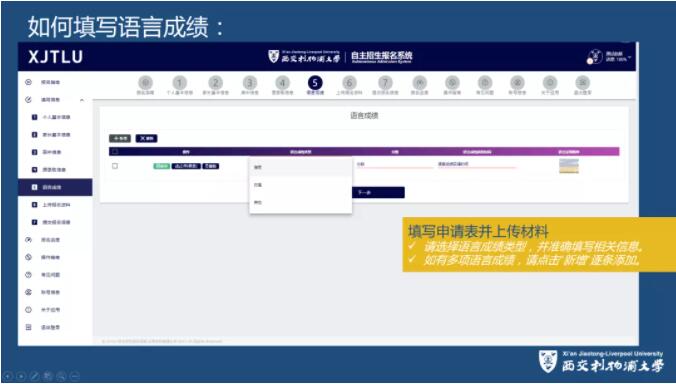Click the sidebar icon just below 报名进度
Screen dimensions: 676x384
point(28,257)
